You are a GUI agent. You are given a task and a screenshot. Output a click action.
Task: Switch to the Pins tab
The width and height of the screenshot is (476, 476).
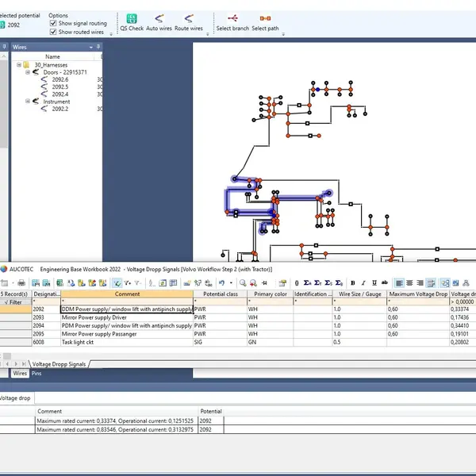pyautogui.click(x=38, y=373)
